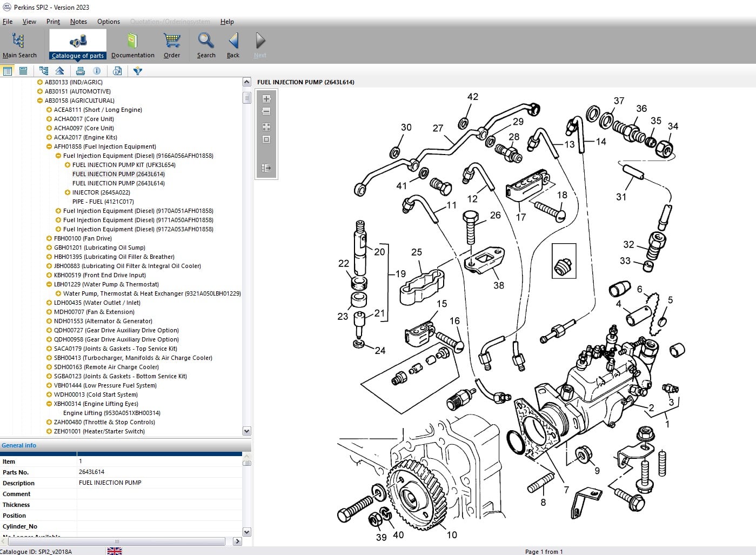Select PIPE - FUEL (4121C017) in tree

click(x=103, y=202)
